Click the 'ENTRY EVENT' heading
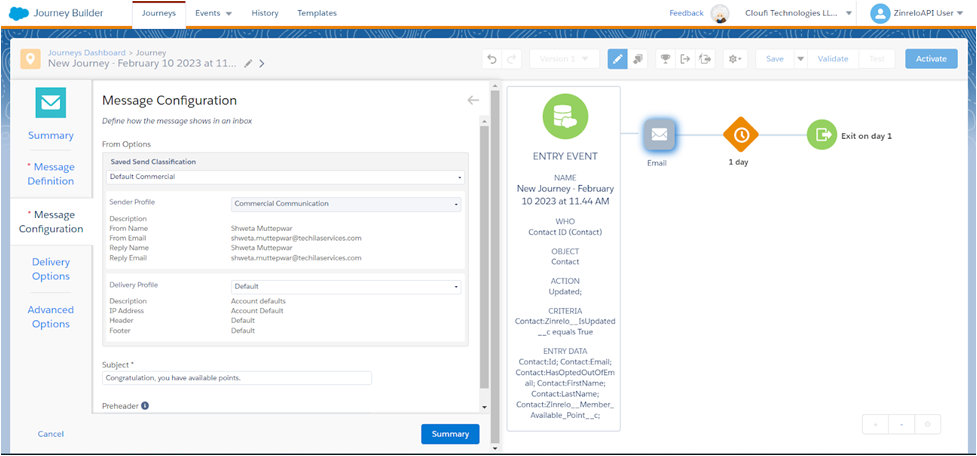This screenshot has height=456, width=977. 565,156
